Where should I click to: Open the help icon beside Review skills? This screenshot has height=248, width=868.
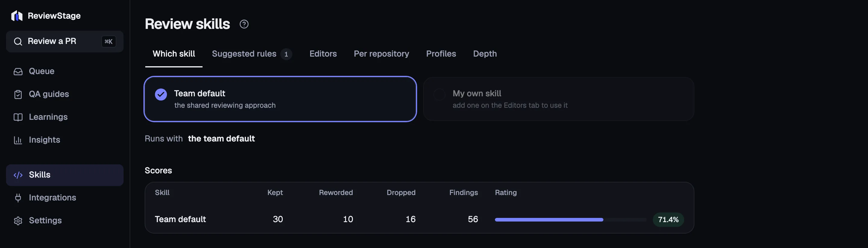click(x=244, y=24)
